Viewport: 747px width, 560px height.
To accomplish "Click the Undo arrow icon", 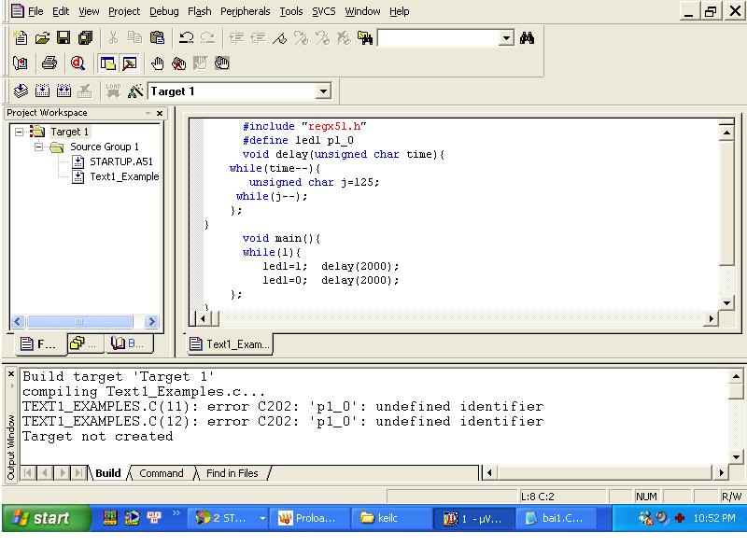I will coord(186,38).
